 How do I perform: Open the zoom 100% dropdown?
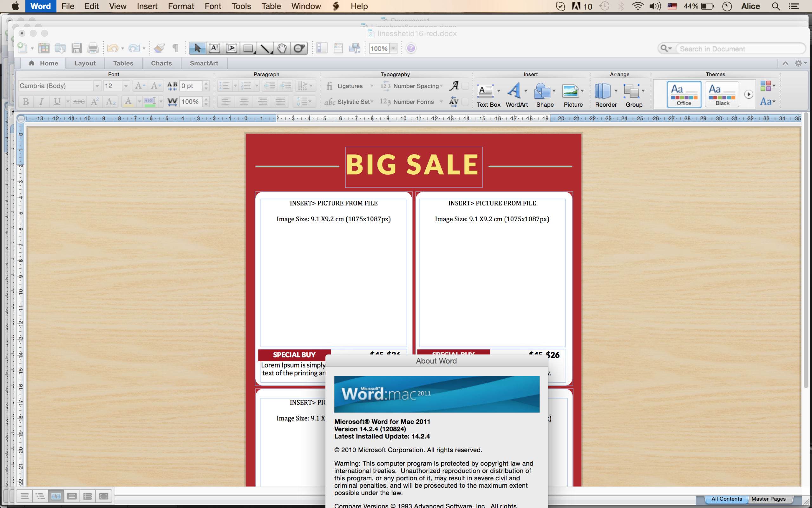[x=393, y=48]
